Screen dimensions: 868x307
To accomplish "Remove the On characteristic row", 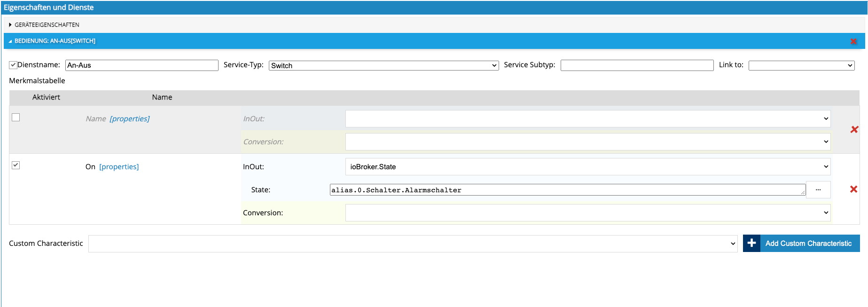I will pos(853,189).
